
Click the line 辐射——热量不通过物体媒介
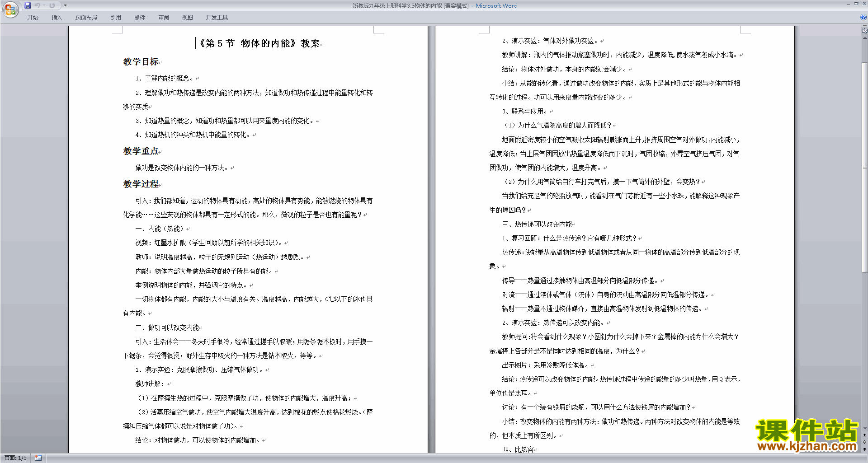click(x=603, y=309)
